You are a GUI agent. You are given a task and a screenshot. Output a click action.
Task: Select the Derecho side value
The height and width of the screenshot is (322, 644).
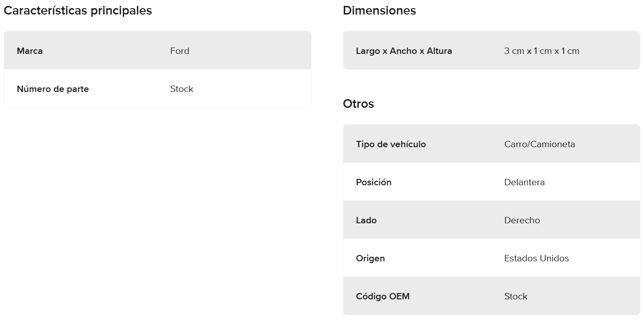pos(522,220)
